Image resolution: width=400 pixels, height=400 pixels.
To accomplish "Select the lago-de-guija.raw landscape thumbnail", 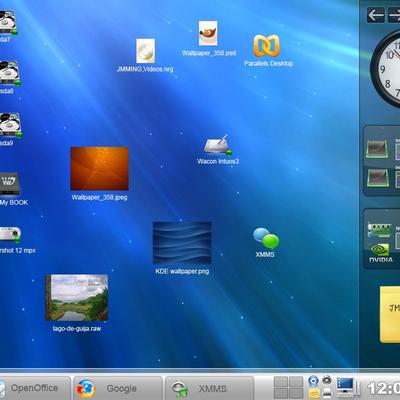I will pyautogui.click(x=77, y=298).
